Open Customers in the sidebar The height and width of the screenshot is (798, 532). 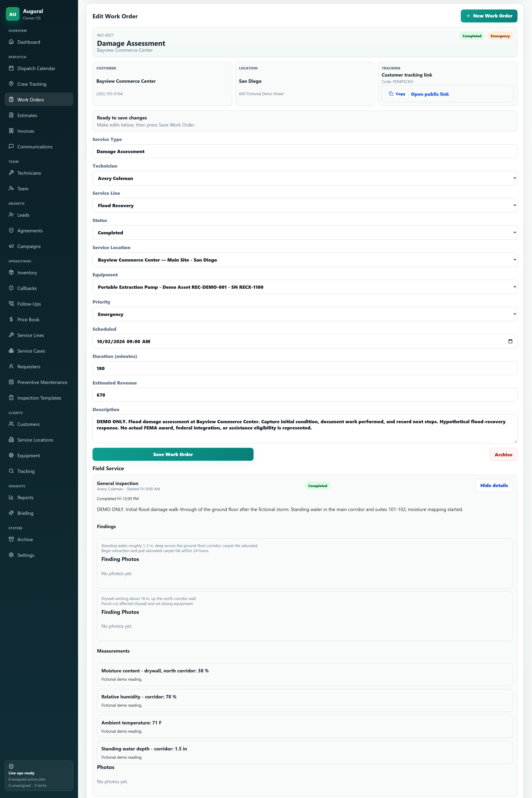(x=39, y=424)
